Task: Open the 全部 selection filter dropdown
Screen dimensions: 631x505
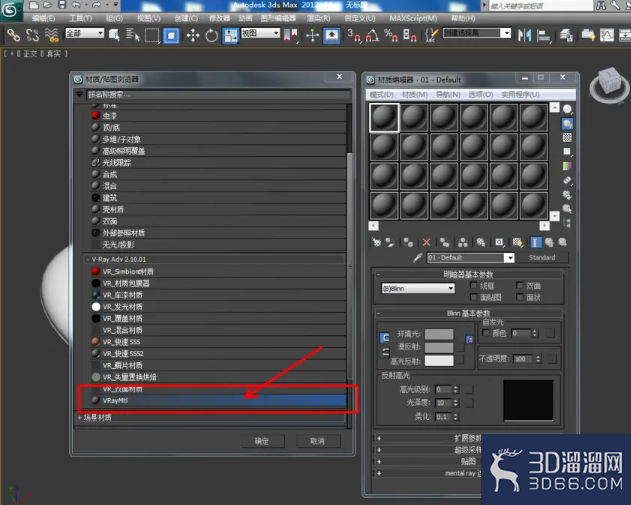Action: (85, 33)
